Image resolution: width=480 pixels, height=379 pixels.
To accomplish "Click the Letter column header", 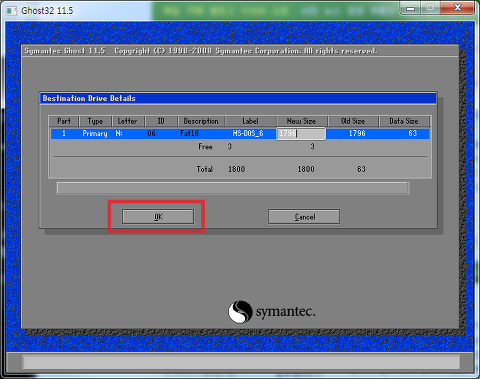I will point(127,121).
